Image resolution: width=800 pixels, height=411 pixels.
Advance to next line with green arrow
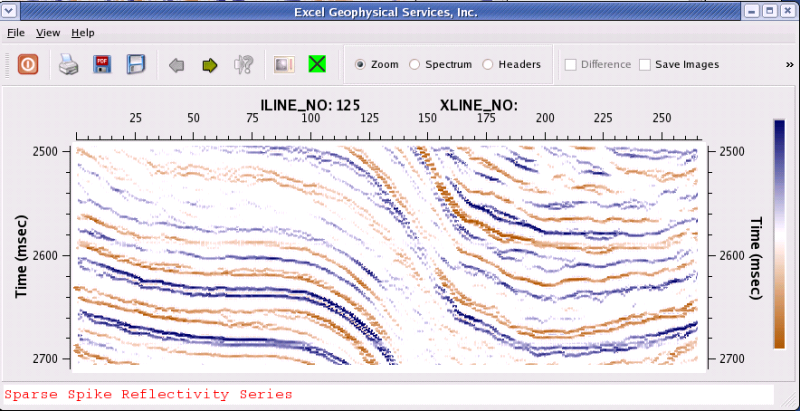pos(210,65)
